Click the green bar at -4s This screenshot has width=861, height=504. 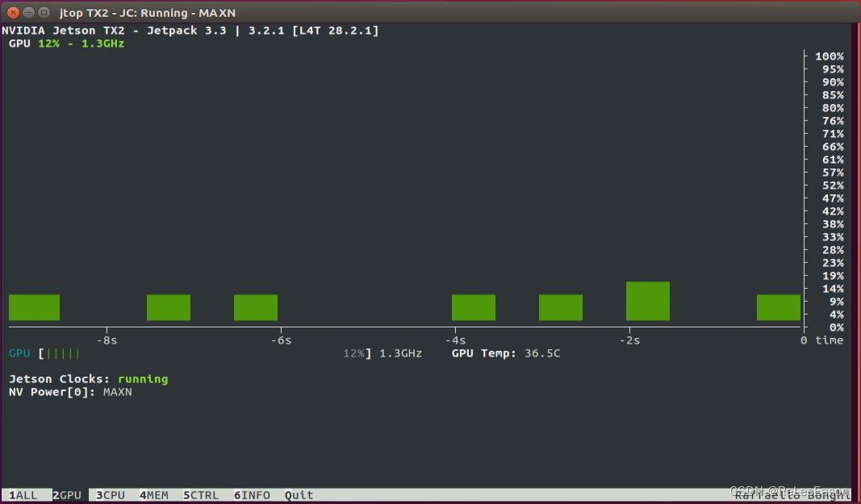pyautogui.click(x=474, y=307)
